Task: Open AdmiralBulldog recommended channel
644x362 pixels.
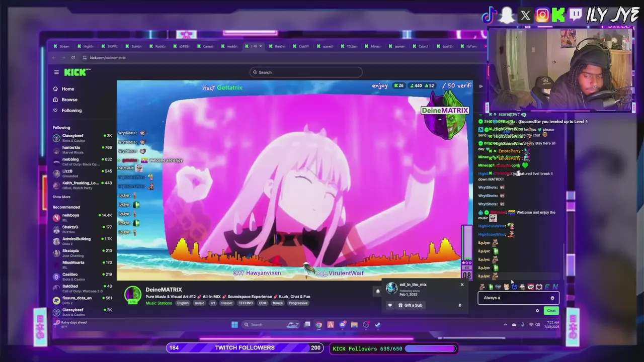Action: (x=82, y=240)
